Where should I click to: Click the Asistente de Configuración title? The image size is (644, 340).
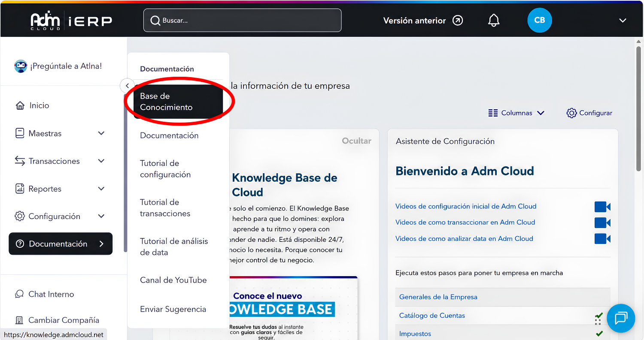click(445, 141)
